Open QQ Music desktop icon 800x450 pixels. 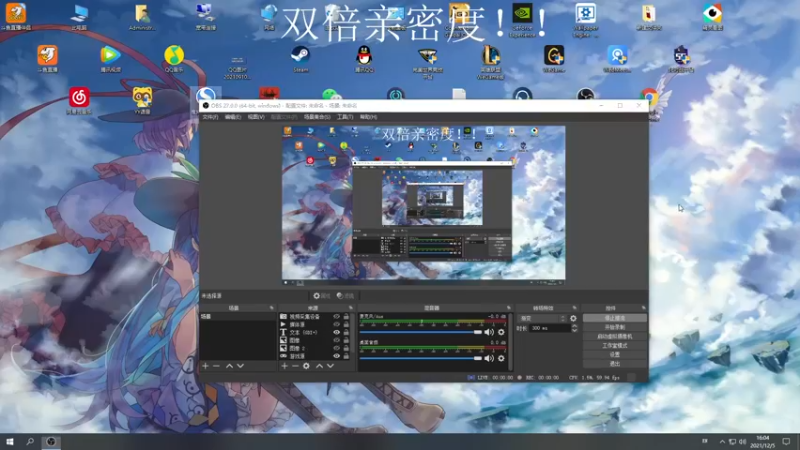(x=174, y=58)
